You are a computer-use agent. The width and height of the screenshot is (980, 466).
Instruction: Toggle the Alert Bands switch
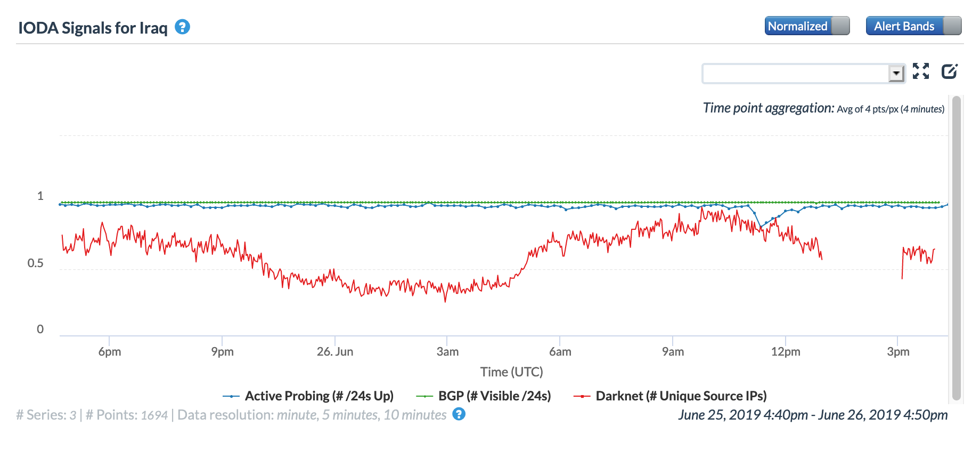point(913,26)
